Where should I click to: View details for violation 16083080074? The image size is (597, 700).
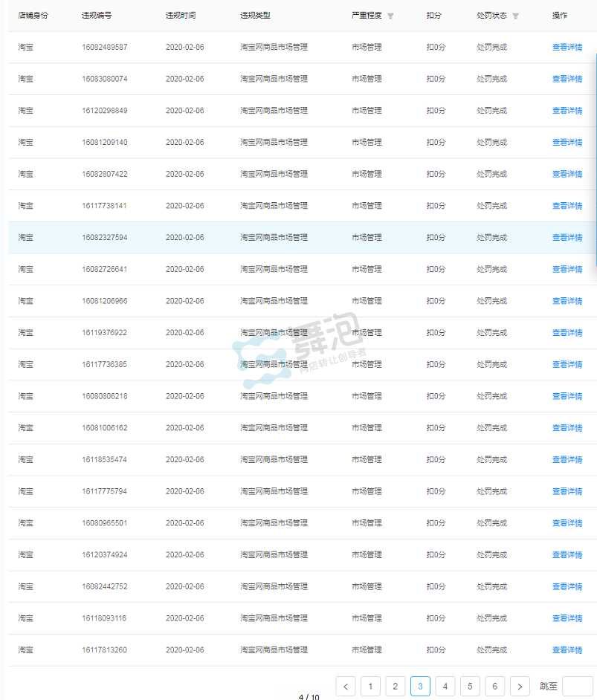tap(567, 79)
